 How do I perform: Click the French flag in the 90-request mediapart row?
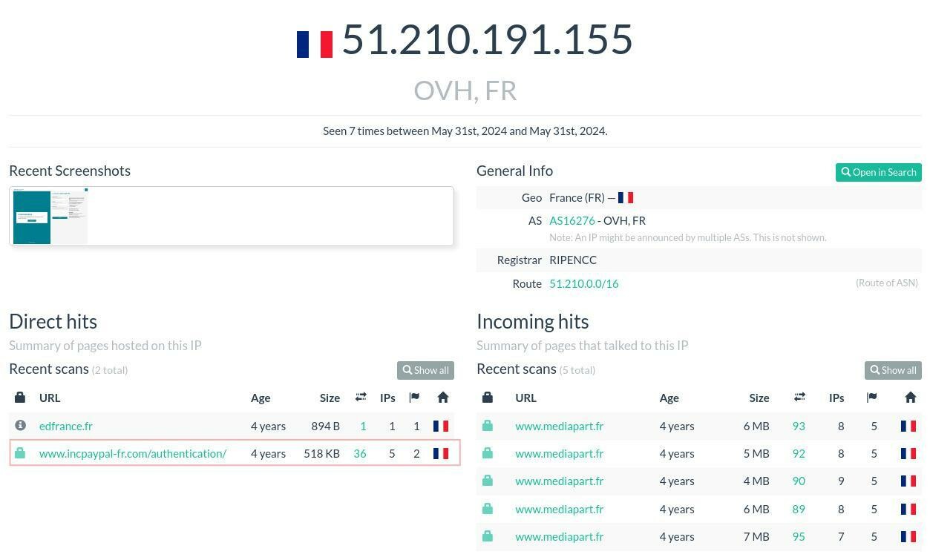[908, 481]
